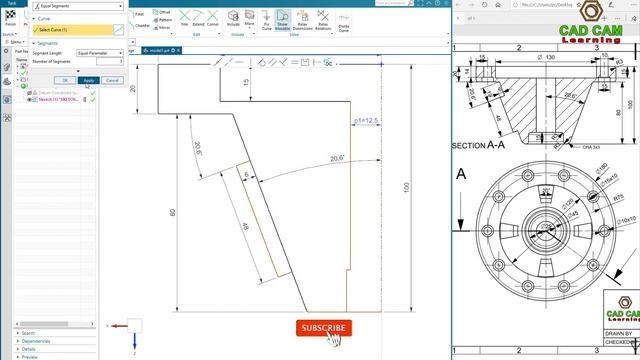Screen dimensions: 640x360
Task: Click the p1=12.5 dimension label
Action: (x=366, y=120)
